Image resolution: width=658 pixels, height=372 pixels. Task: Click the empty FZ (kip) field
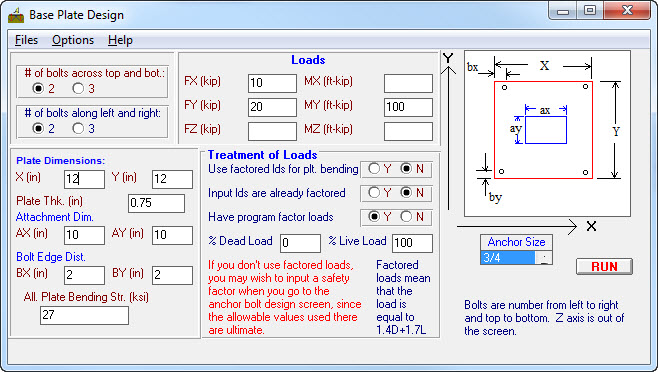tap(272, 131)
